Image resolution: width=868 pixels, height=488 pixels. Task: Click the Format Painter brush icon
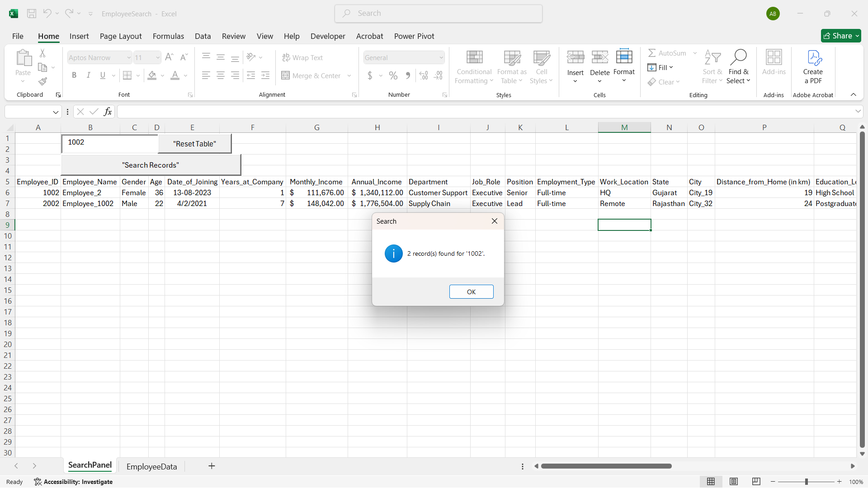click(42, 82)
